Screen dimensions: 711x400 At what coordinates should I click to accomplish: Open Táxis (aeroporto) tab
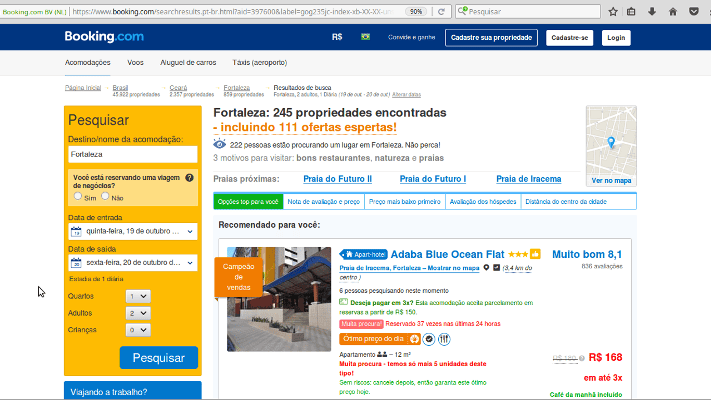(x=260, y=63)
